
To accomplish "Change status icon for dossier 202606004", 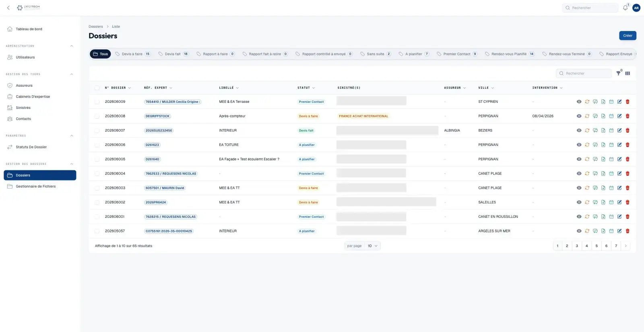I will tap(587, 174).
